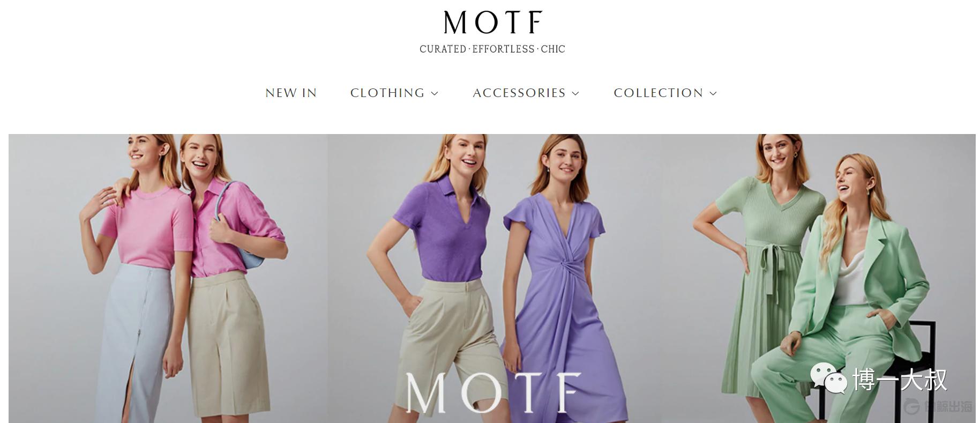
Task: Select the pink tops banner image
Action: [168, 278]
